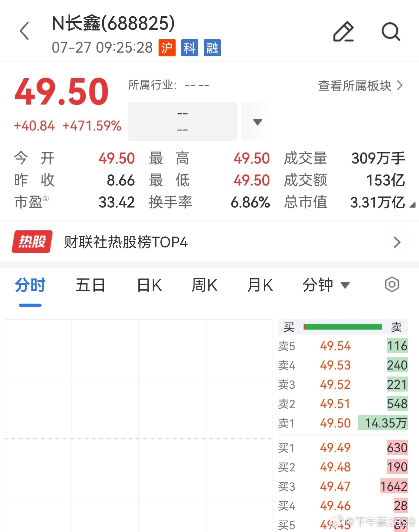419x532 pixels.
Task: Tap the 所属行业 label
Action: pyautogui.click(x=153, y=85)
